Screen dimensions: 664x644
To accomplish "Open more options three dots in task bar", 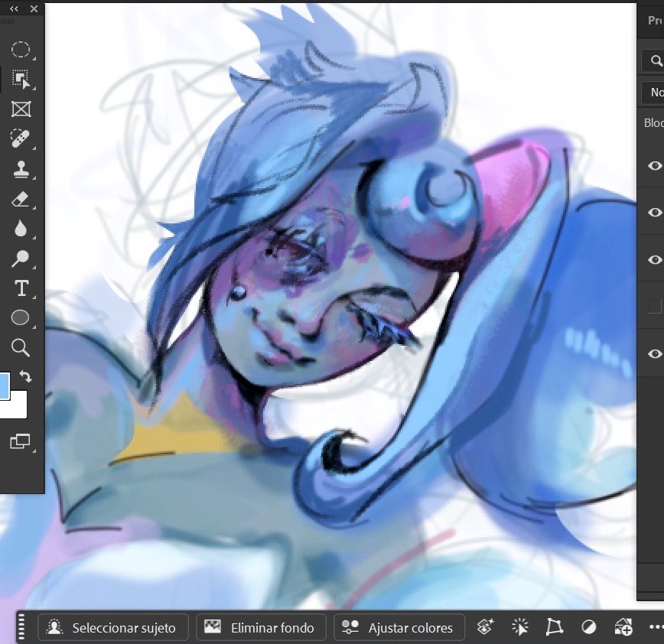I will click(x=656, y=627).
